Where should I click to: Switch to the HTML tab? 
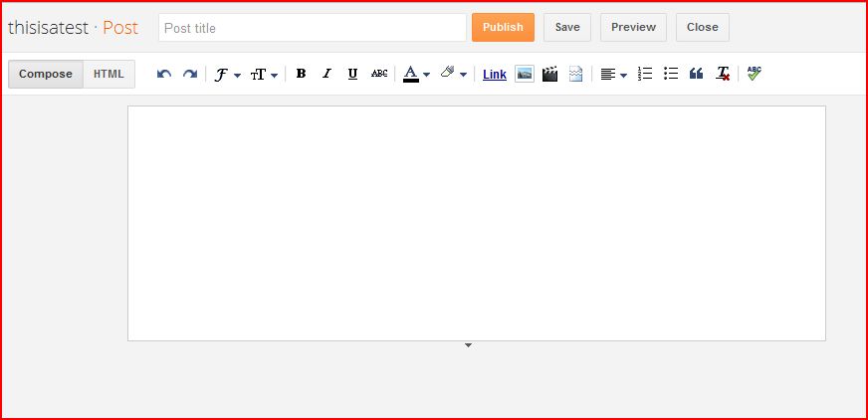(108, 75)
